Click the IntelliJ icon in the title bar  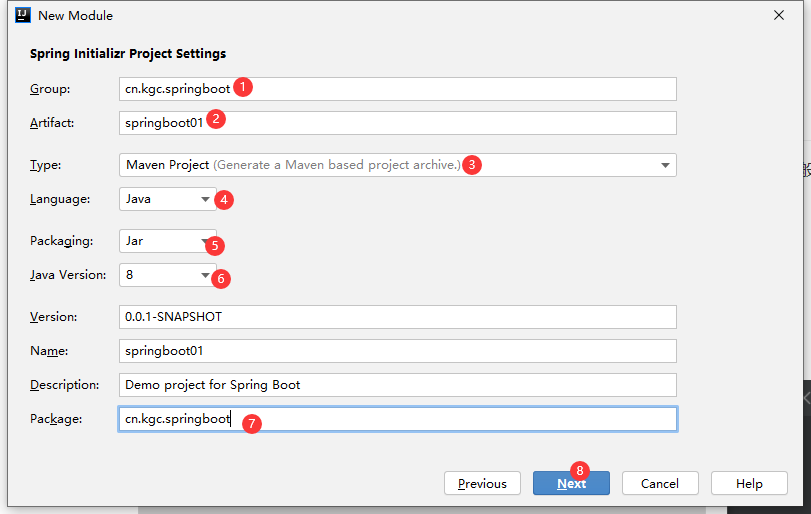pos(23,15)
